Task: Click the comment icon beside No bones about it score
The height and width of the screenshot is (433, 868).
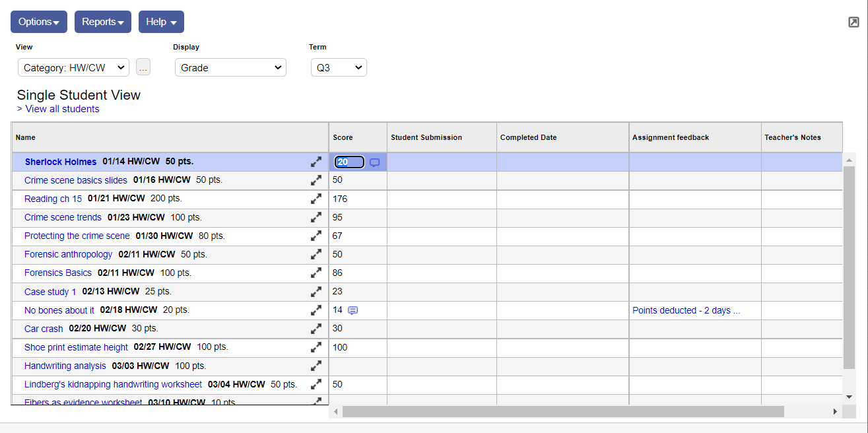Action: 353,310
